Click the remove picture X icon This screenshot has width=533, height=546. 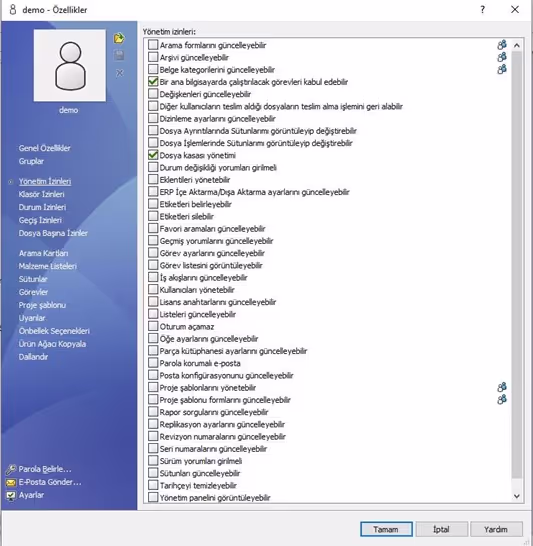point(119,73)
